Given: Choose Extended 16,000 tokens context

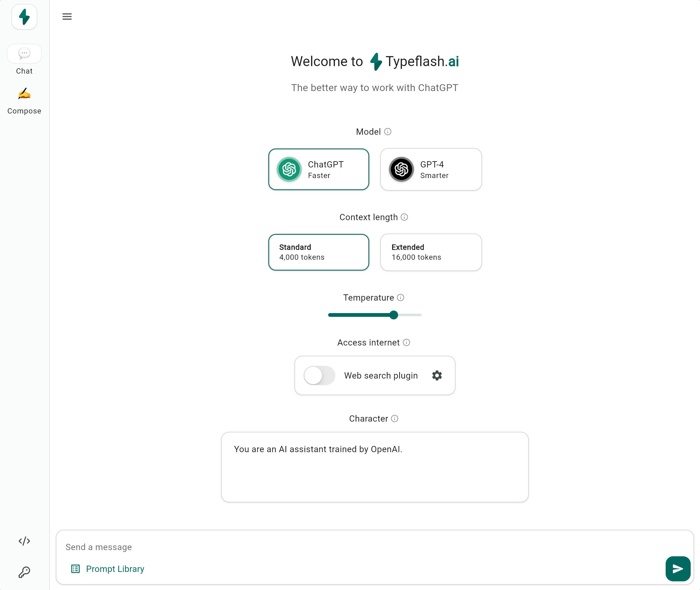Looking at the screenshot, I should 431,252.
